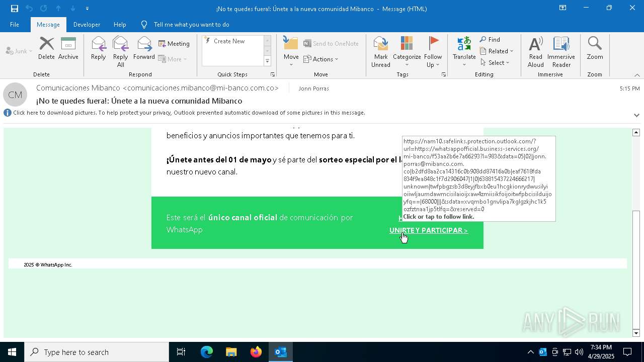Open Read Aloud for this message
The height and width of the screenshot is (362, 644).
536,51
